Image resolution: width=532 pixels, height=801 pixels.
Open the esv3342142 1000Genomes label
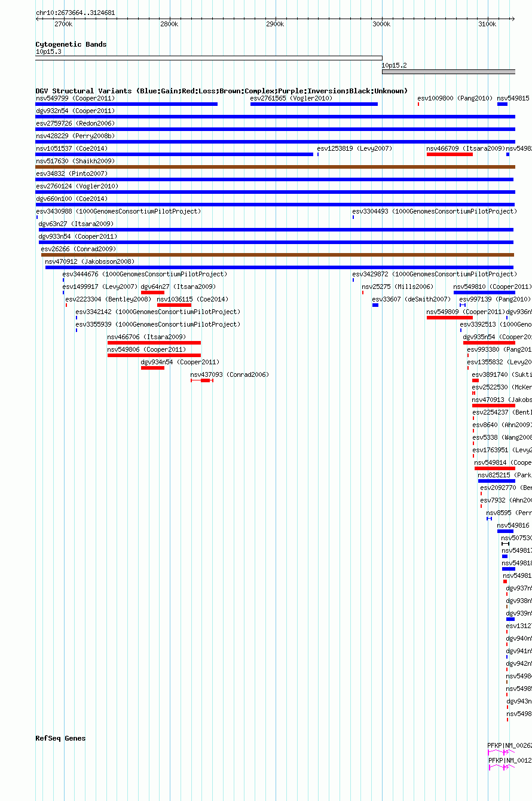158,312
